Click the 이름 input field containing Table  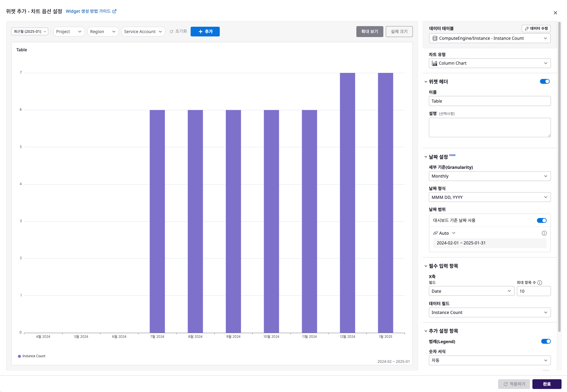[x=490, y=101]
